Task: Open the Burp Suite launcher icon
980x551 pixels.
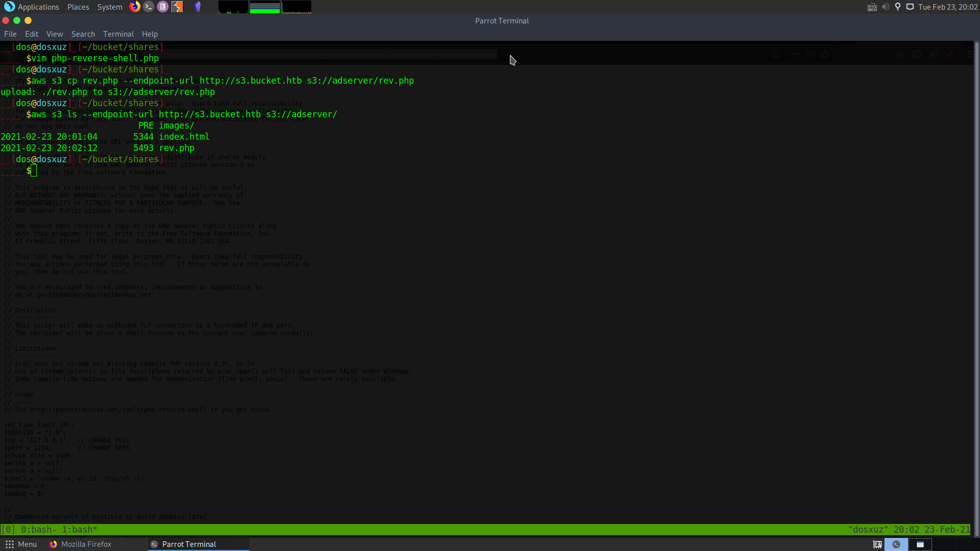Action: point(177,7)
